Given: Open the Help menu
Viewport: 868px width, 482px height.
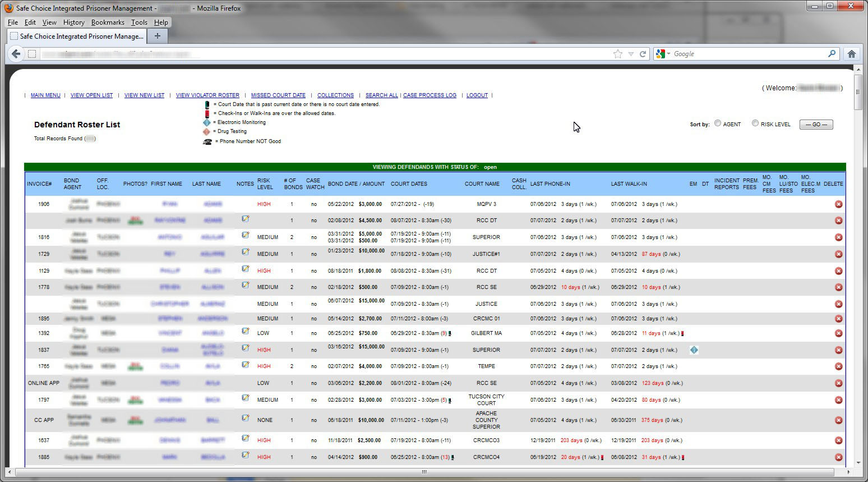Looking at the screenshot, I should tap(161, 22).
